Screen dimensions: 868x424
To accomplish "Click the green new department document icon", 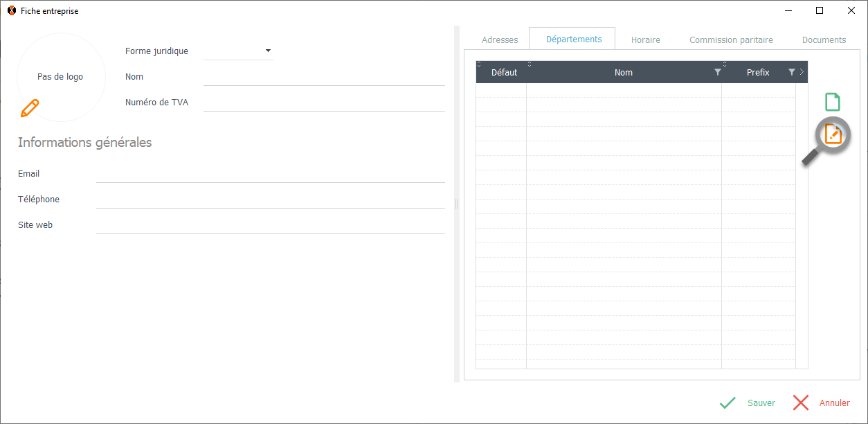I will coord(833,102).
